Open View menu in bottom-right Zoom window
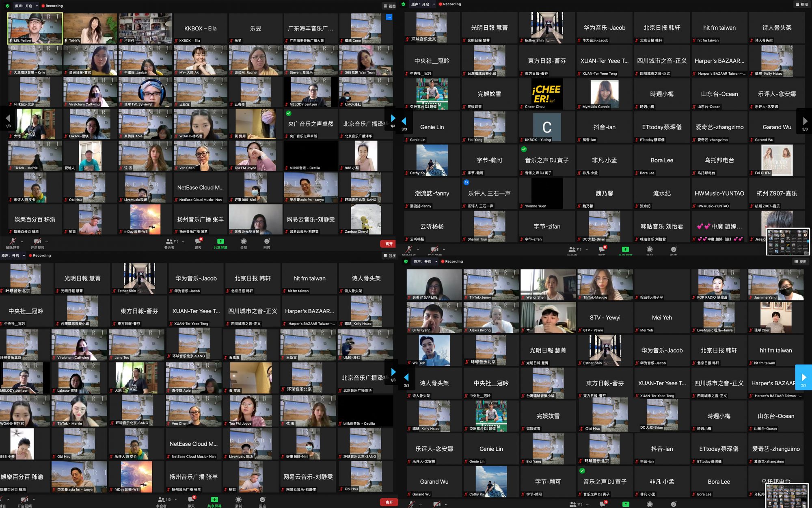This screenshot has height=508, width=812. (x=801, y=262)
